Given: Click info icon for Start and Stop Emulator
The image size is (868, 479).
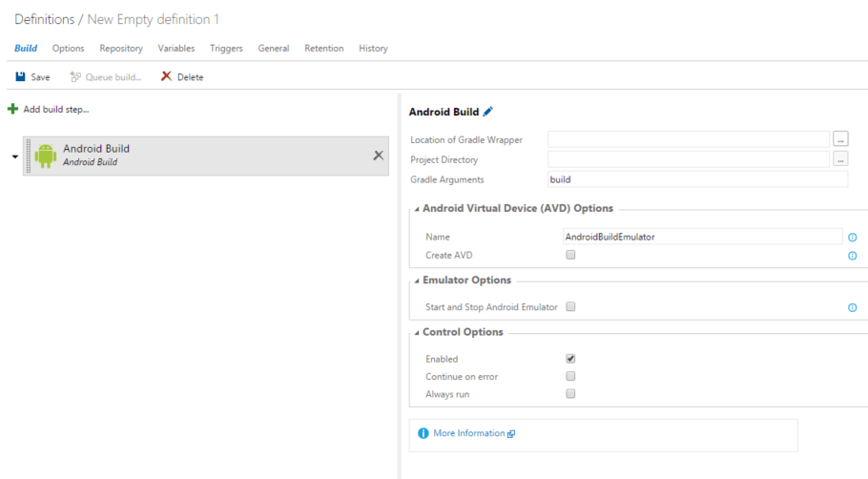Looking at the screenshot, I should pos(852,307).
